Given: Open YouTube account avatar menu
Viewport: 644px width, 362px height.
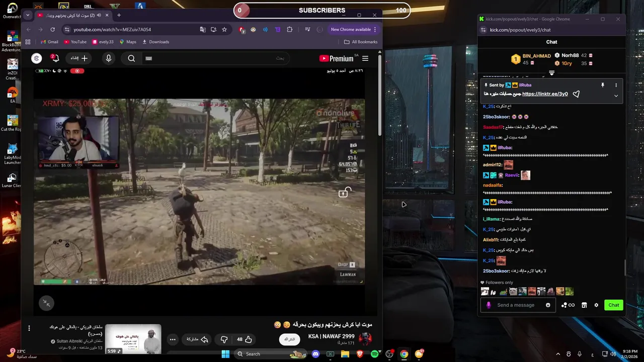Looking at the screenshot, I should tap(36, 58).
